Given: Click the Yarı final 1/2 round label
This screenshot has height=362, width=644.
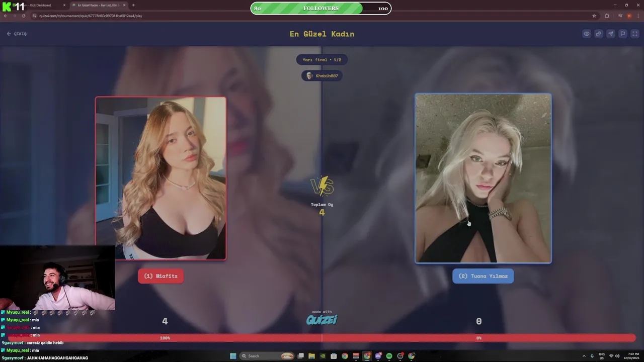Looking at the screenshot, I should [x=322, y=60].
